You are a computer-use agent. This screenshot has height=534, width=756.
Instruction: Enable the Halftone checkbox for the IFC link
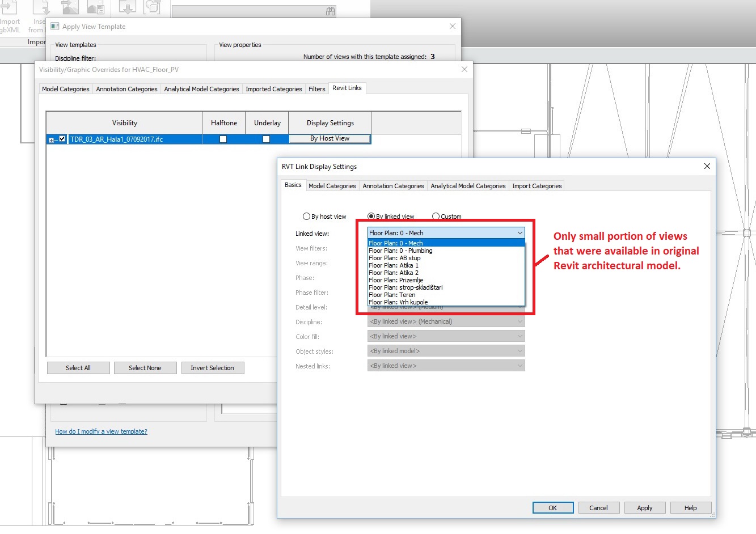click(223, 138)
